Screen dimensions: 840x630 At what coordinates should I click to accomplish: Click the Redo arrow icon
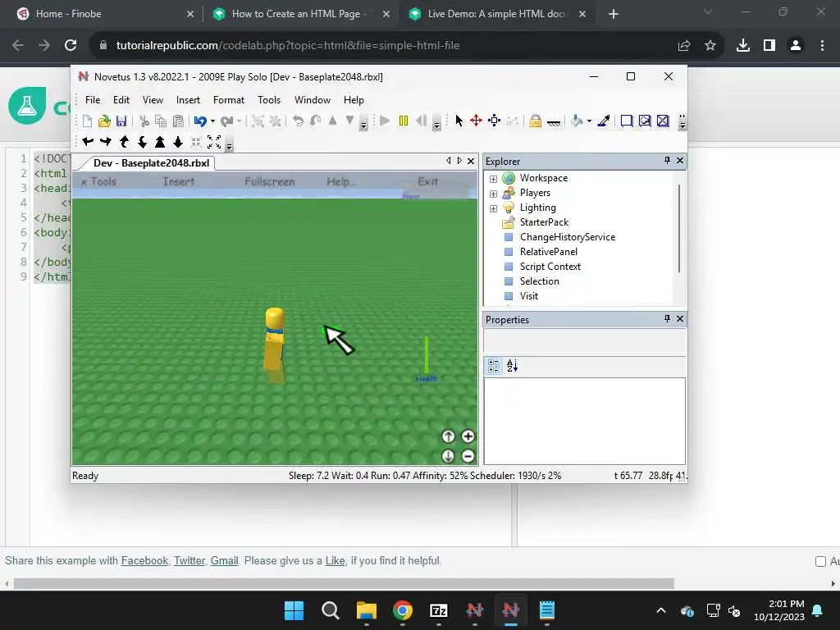tap(226, 121)
